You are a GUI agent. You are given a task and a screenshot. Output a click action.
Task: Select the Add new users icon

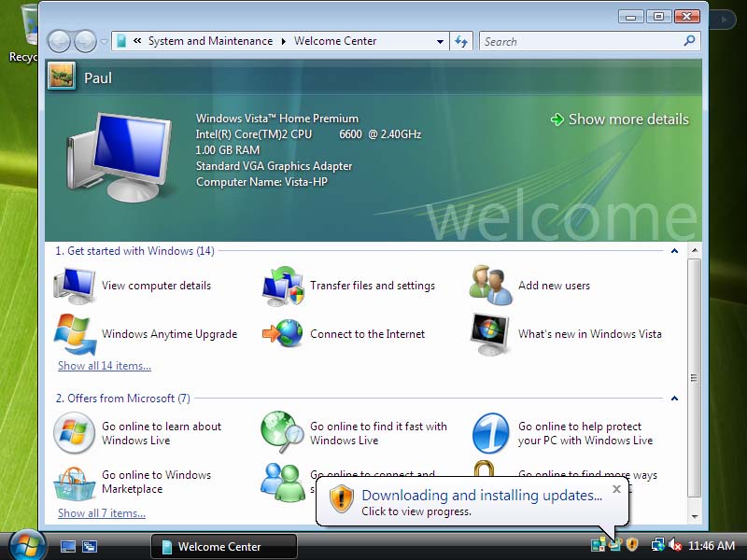pyautogui.click(x=491, y=286)
